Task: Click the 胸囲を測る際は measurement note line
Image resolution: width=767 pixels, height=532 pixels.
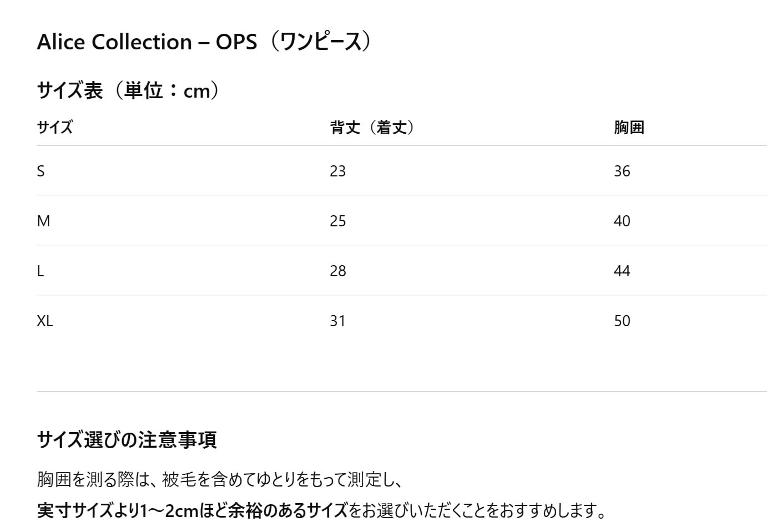Action: click(x=219, y=479)
